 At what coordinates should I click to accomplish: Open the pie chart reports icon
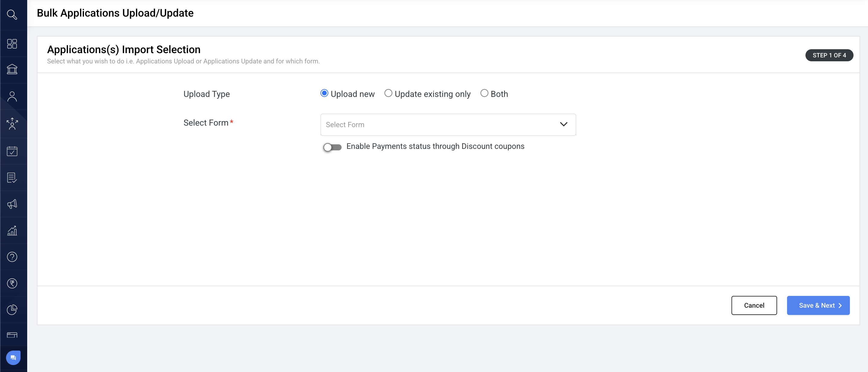click(x=12, y=310)
